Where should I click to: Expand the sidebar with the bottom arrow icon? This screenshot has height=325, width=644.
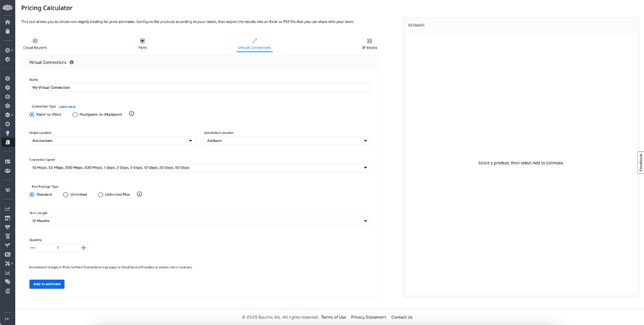pos(7,319)
